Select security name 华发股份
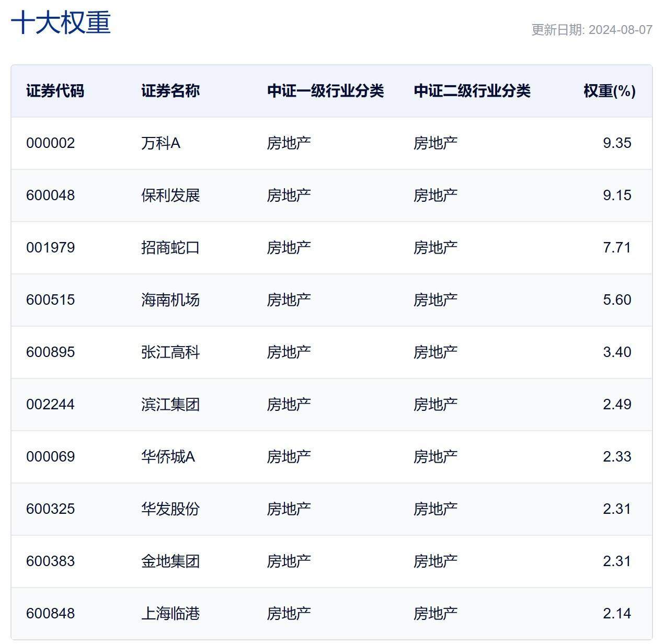The height and width of the screenshot is (644, 665). pyautogui.click(x=170, y=509)
